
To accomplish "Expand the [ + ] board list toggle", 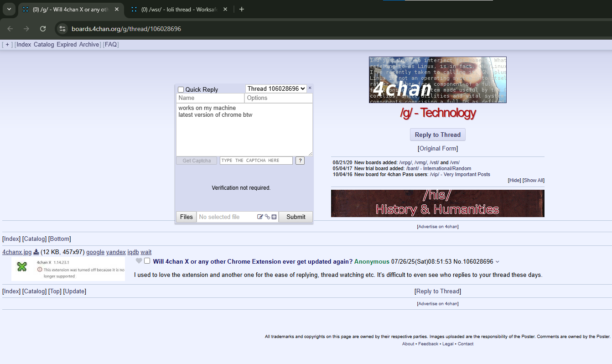I will (x=7, y=44).
